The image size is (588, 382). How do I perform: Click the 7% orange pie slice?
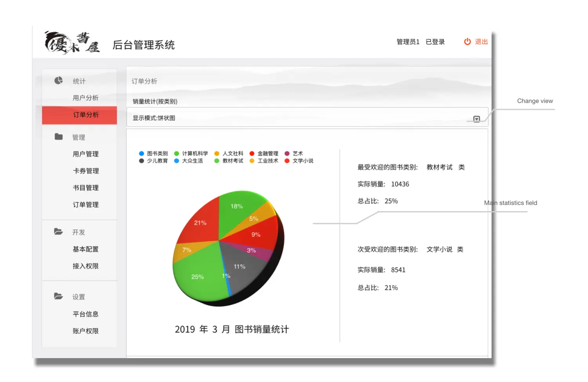coord(187,251)
